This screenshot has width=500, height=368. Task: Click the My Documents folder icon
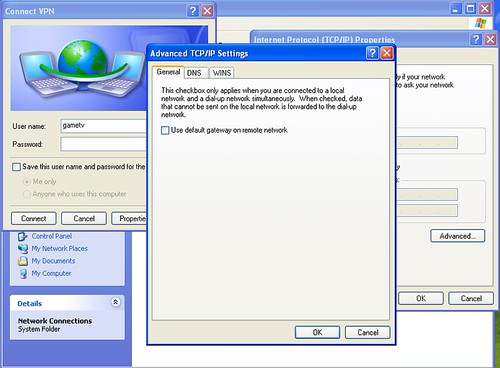(x=23, y=261)
